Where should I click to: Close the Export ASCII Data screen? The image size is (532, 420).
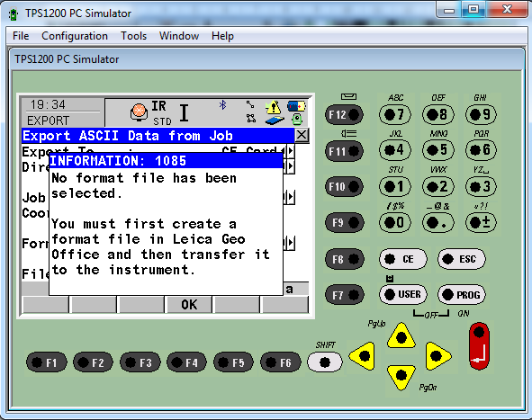tap(302, 135)
